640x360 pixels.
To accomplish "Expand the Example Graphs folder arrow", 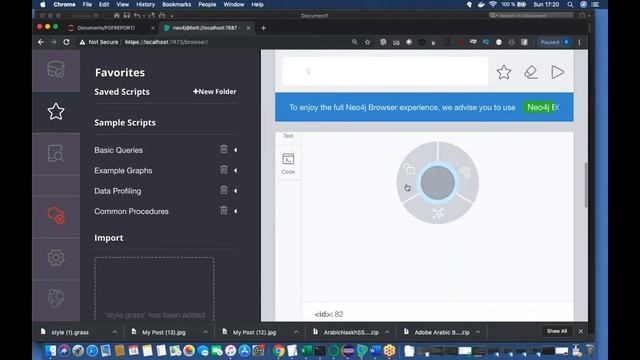I will click(x=236, y=170).
